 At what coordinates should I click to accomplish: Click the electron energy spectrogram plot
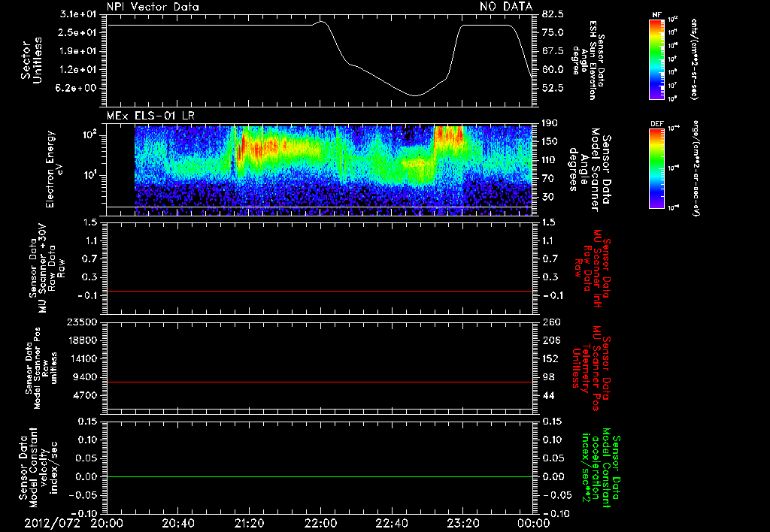click(x=333, y=171)
